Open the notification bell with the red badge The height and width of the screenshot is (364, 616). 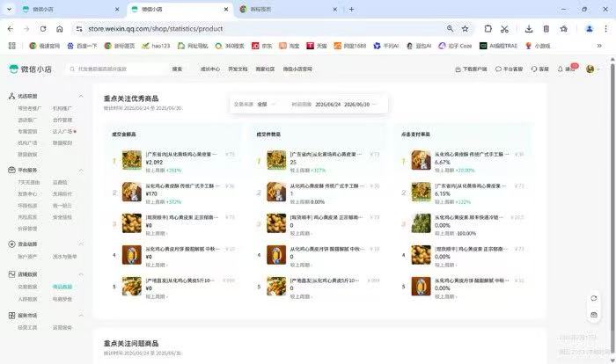coord(561,69)
